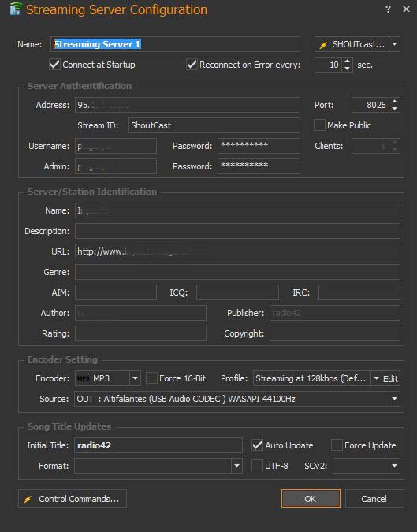The width and height of the screenshot is (417, 532).
Task: Open the Encoder MP3 dropdown
Action: (x=135, y=378)
